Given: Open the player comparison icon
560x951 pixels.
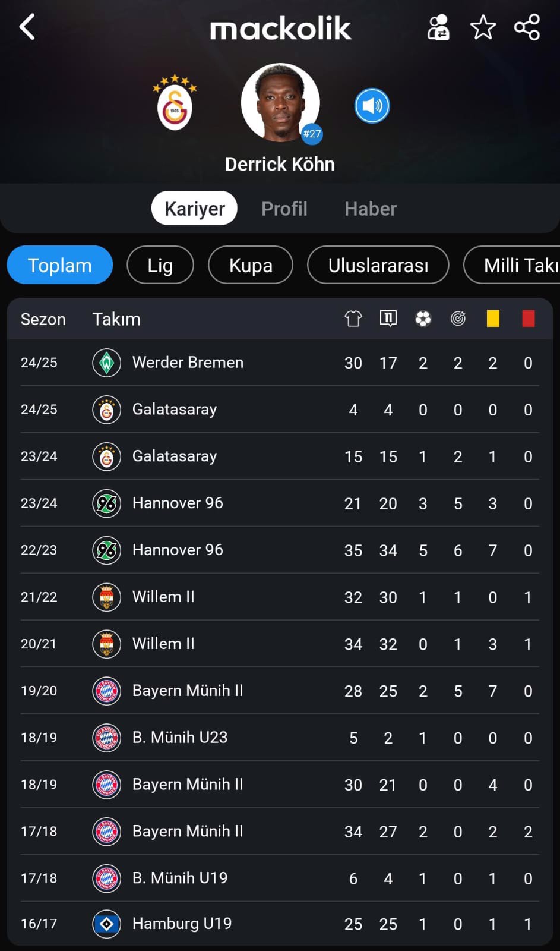Looking at the screenshot, I should [x=438, y=27].
